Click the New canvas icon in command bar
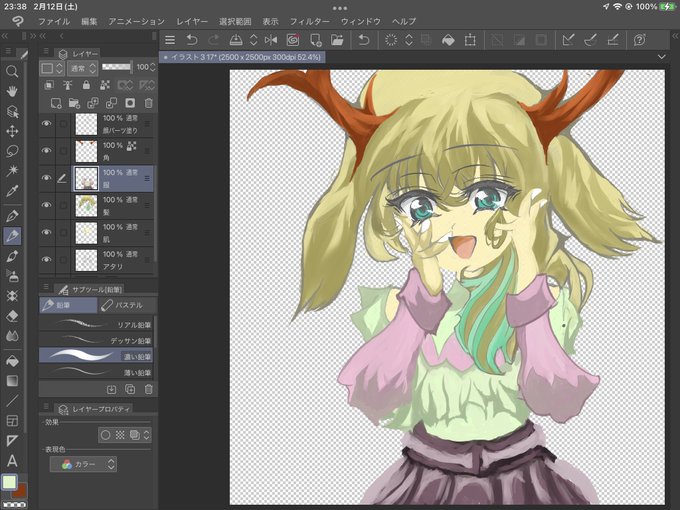Image resolution: width=680 pixels, height=510 pixels. coord(315,40)
